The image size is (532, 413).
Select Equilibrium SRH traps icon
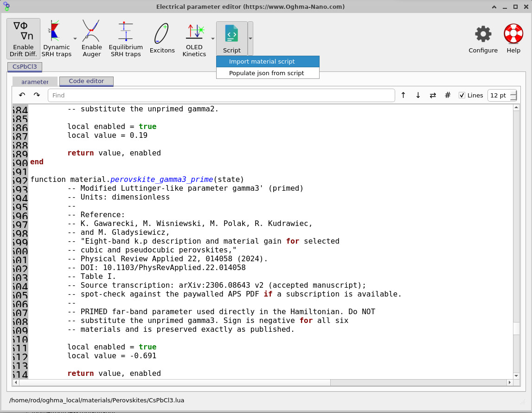click(126, 39)
